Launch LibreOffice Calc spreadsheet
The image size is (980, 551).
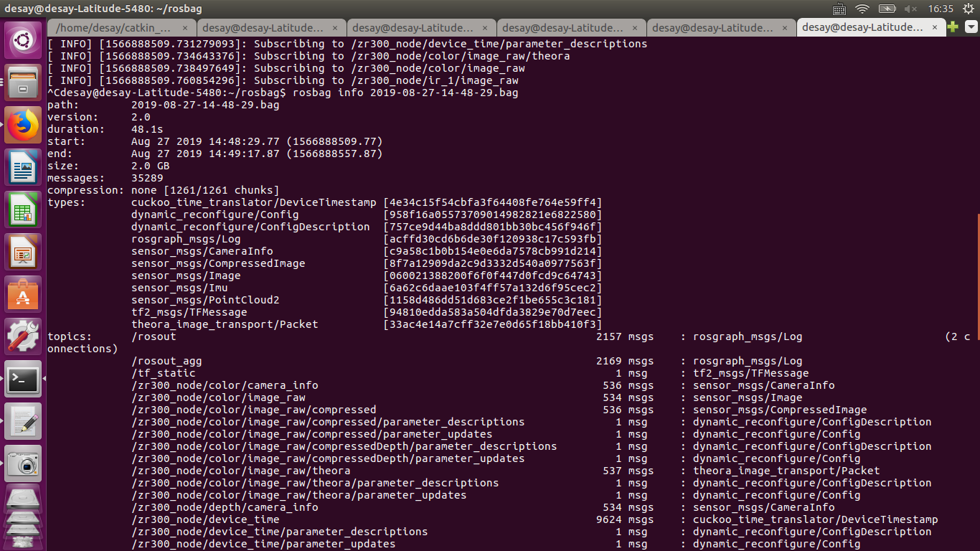pos(23,209)
